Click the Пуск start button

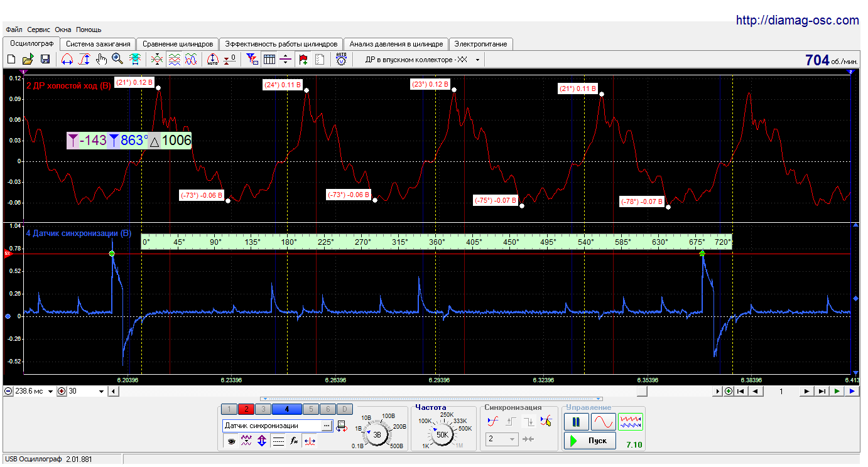590,441
